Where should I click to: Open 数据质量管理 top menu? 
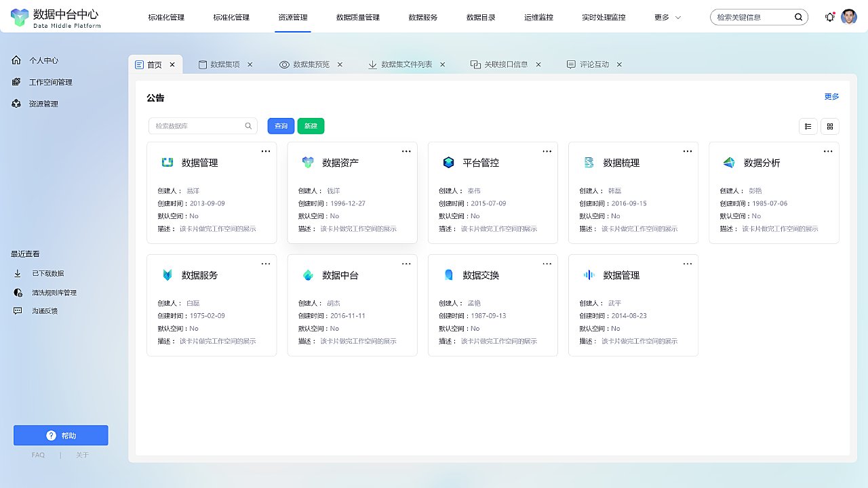pos(358,18)
